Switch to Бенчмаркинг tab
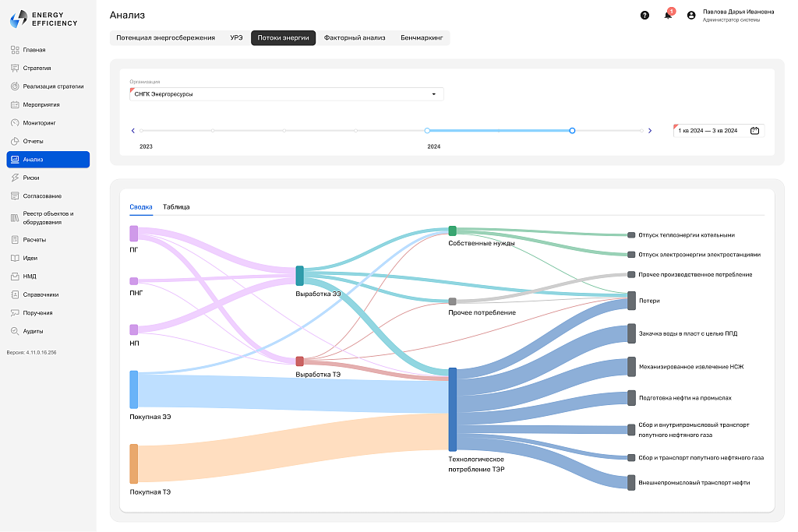Viewport: 798px width, 532px height. click(x=422, y=37)
